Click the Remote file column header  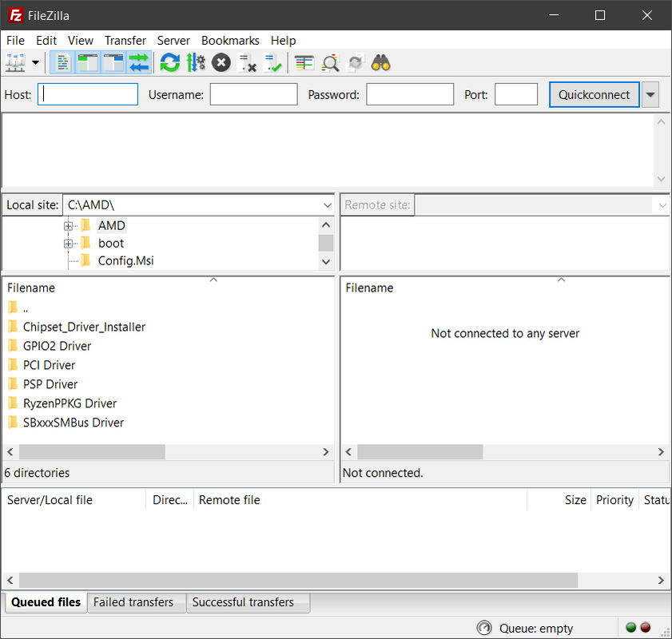[x=229, y=500]
